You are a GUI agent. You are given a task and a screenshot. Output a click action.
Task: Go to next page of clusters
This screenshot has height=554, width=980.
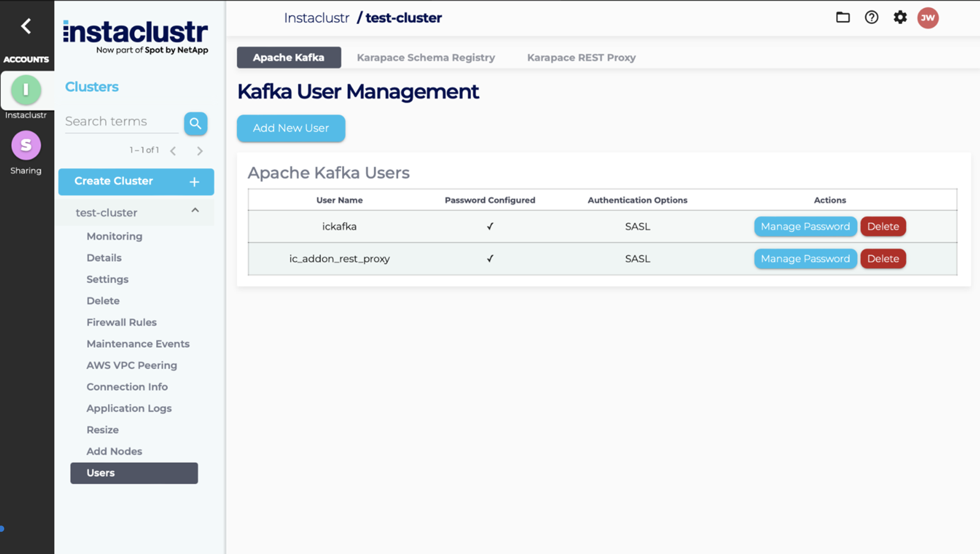coord(200,151)
